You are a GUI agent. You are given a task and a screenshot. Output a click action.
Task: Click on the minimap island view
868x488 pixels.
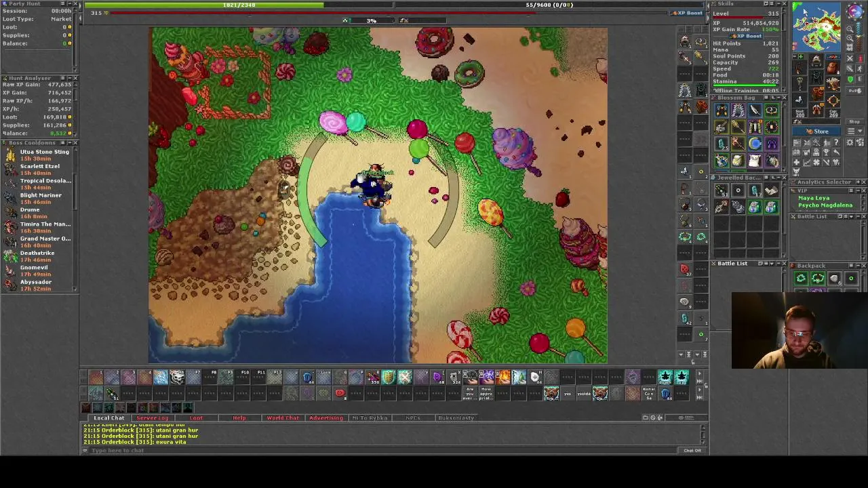click(816, 27)
